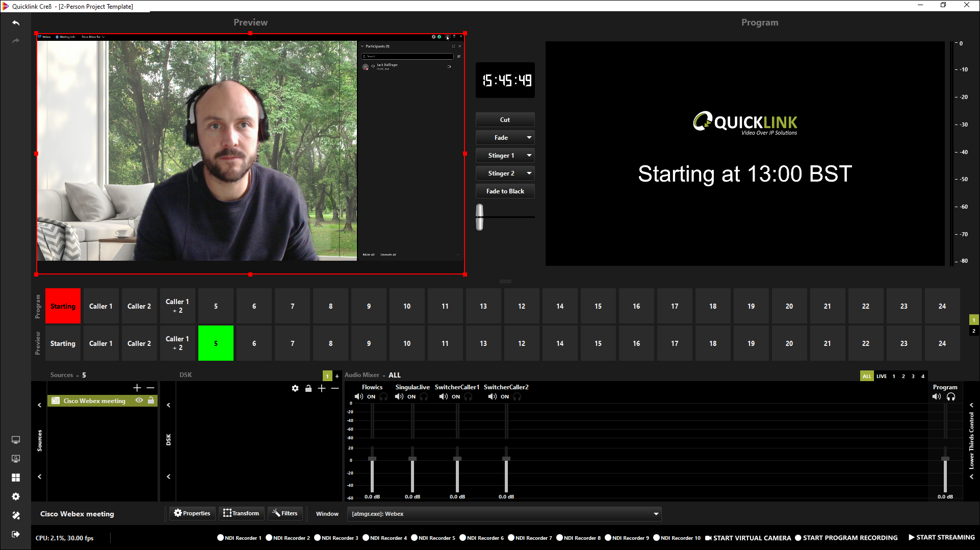This screenshot has height=550, width=980.
Task: Click the exit icon in left sidebar
Action: (x=16, y=534)
